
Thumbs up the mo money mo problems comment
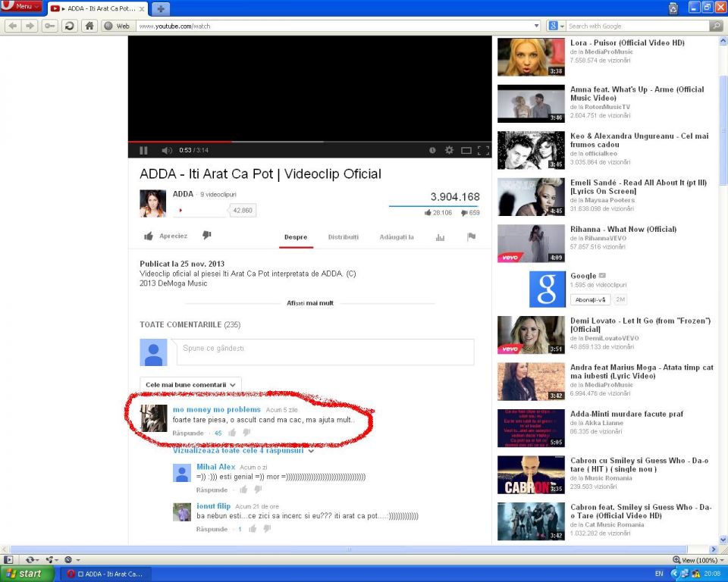pos(232,433)
